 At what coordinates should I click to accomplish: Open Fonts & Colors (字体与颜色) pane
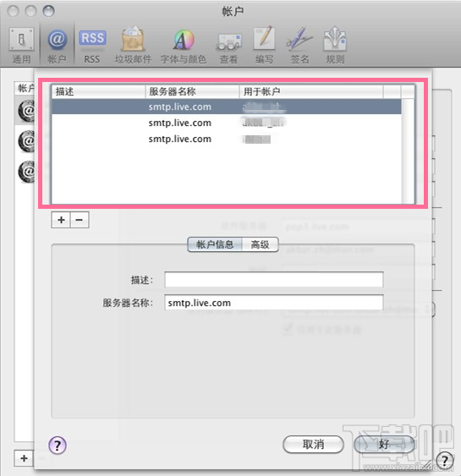(184, 46)
